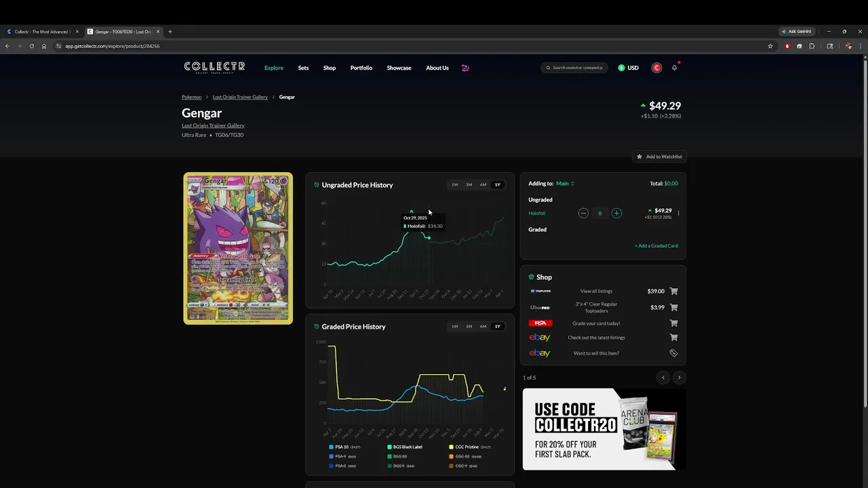The height and width of the screenshot is (488, 868).
Task: Click the browser back arrow
Action: (7, 46)
